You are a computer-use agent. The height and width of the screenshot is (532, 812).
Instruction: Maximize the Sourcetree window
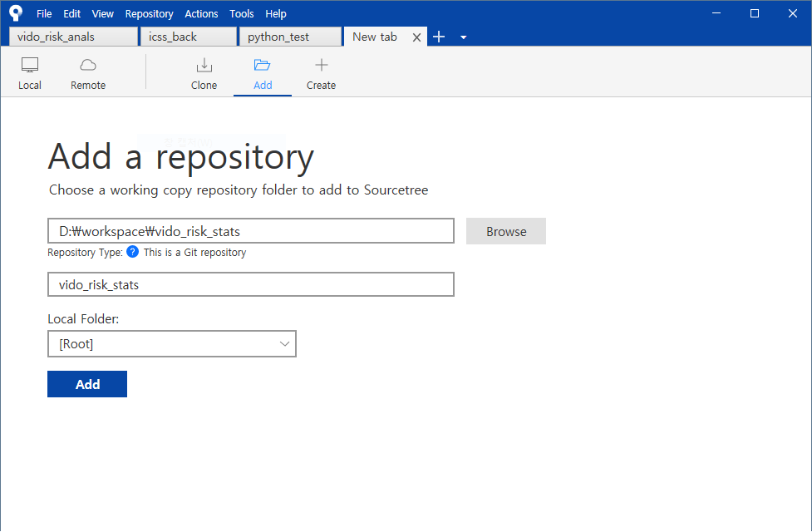[x=755, y=13]
